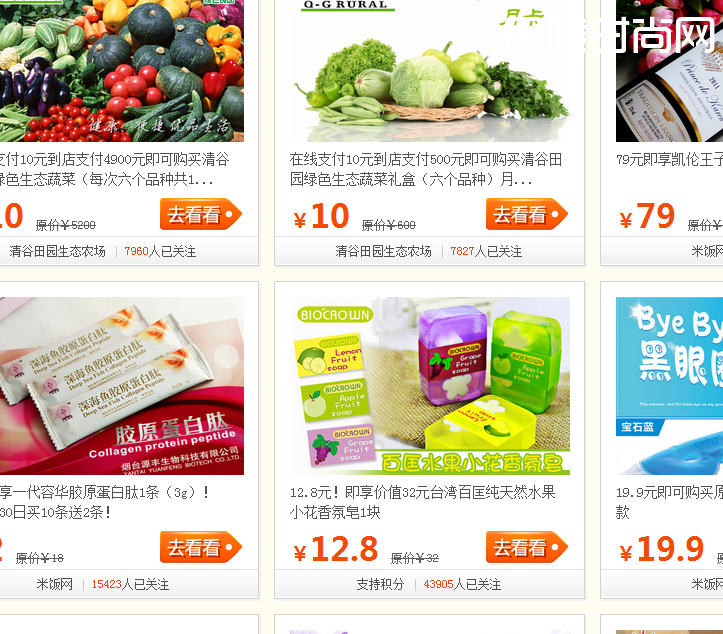Open the wine bottle product image
This screenshot has height=634, width=723.
670,71
